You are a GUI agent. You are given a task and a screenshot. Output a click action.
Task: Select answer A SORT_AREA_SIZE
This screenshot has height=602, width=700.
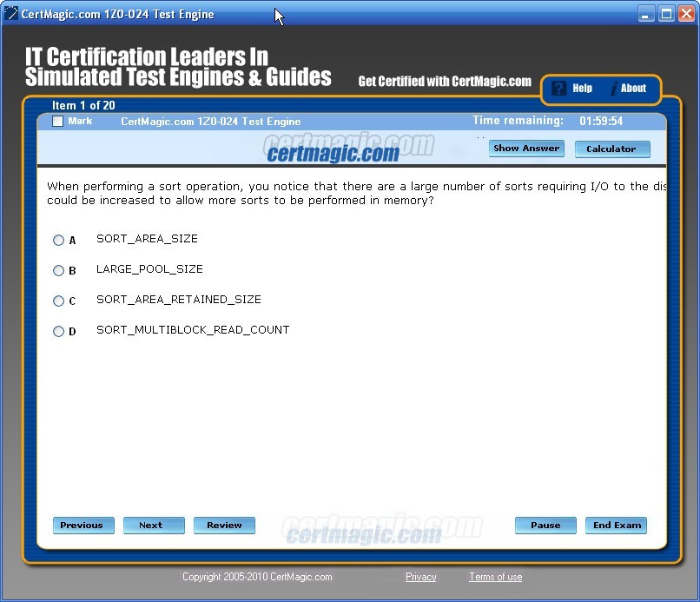tap(59, 240)
